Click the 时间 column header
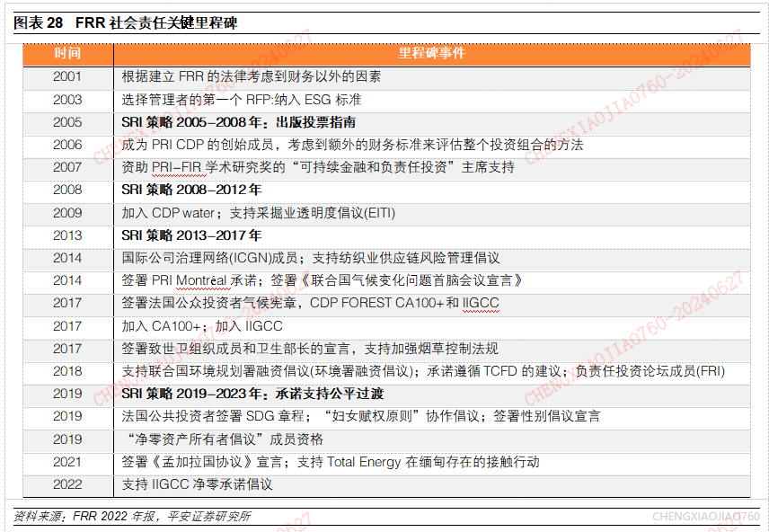The height and width of the screenshot is (532, 769). point(67,53)
